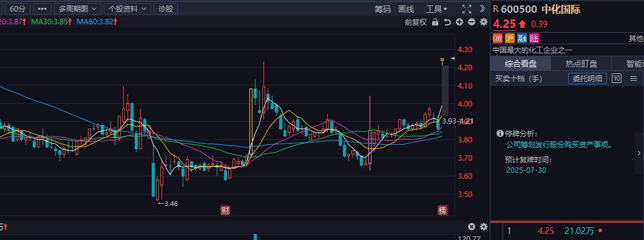Toggle the chart lock icon next to 前复权
The height and width of the screenshot is (240, 644).
(435, 22)
